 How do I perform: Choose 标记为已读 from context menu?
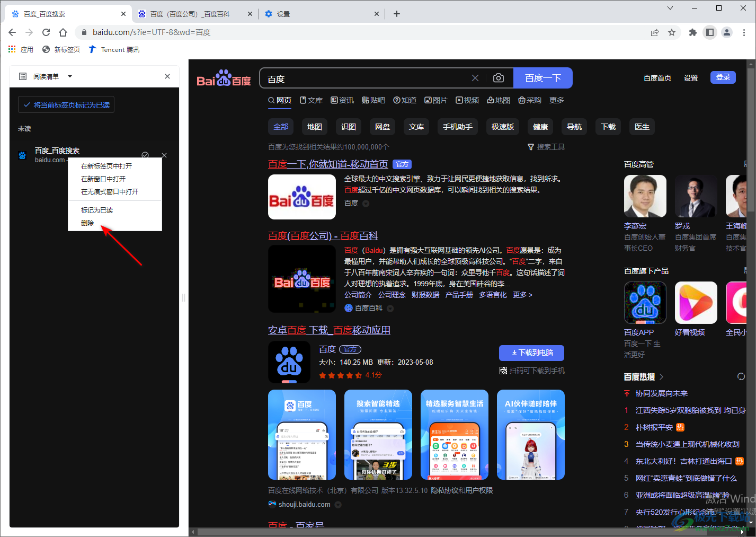coord(115,210)
